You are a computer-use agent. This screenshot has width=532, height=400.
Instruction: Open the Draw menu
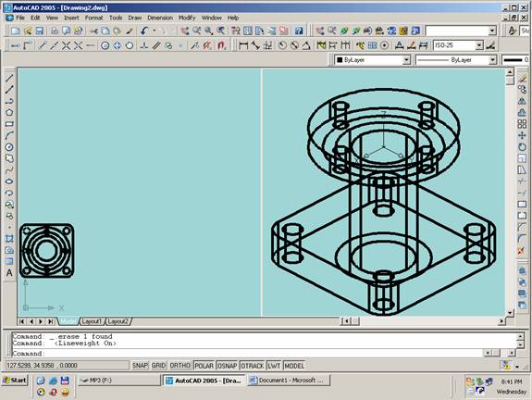point(135,18)
